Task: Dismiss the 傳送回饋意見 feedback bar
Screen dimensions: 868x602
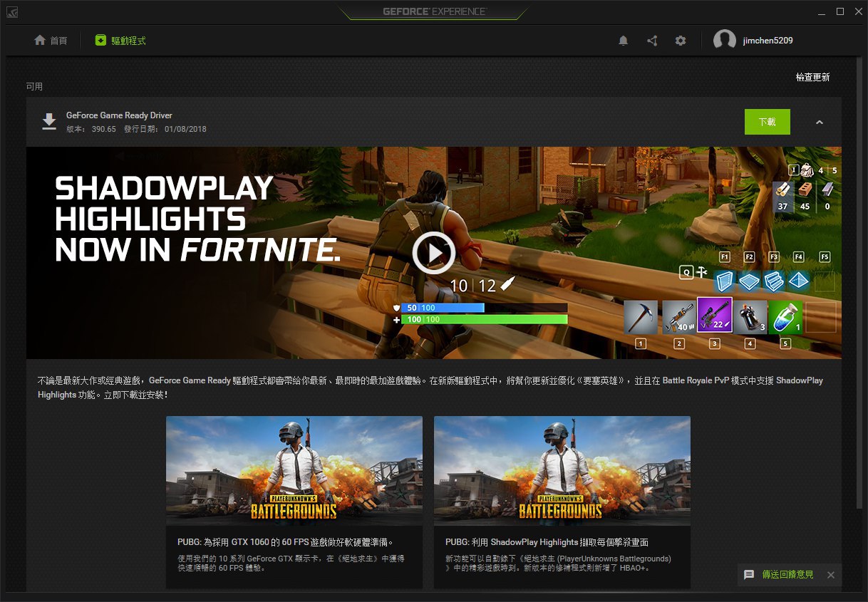Action: (x=830, y=574)
